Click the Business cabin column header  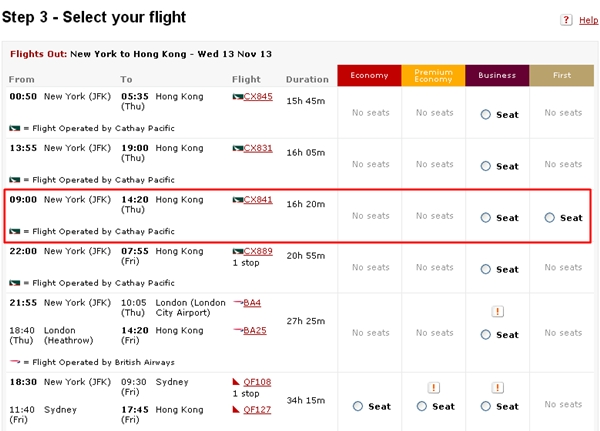pyautogui.click(x=497, y=75)
